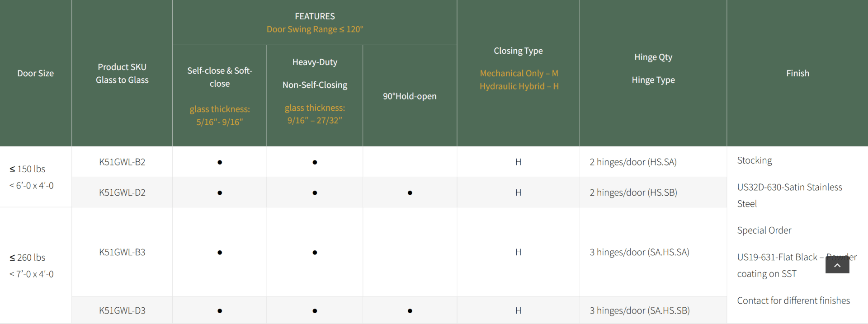This screenshot has width=868, height=324.
Task: Click the scroll-to-top arrow button
Action: click(x=837, y=265)
